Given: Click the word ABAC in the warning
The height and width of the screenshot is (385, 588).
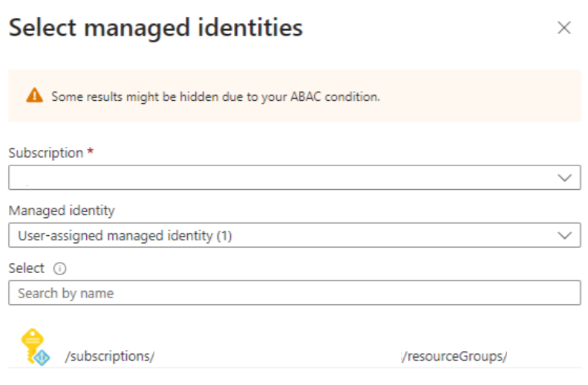Looking at the screenshot, I should tap(308, 96).
